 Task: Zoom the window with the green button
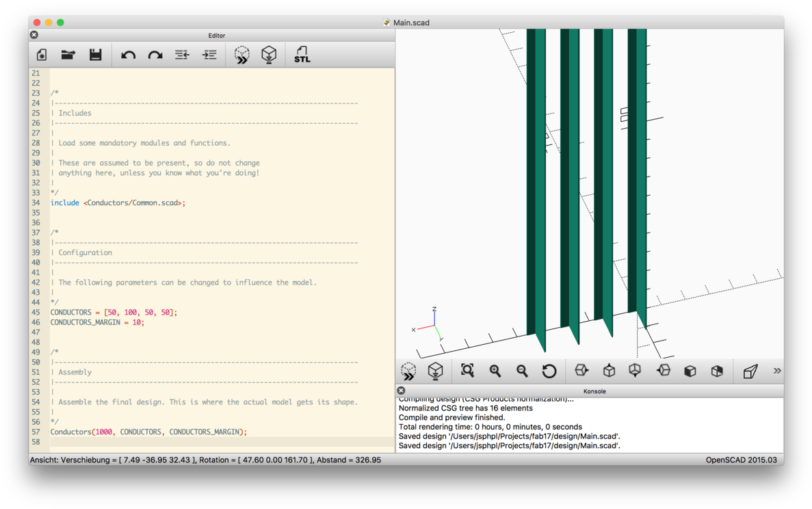coord(61,23)
